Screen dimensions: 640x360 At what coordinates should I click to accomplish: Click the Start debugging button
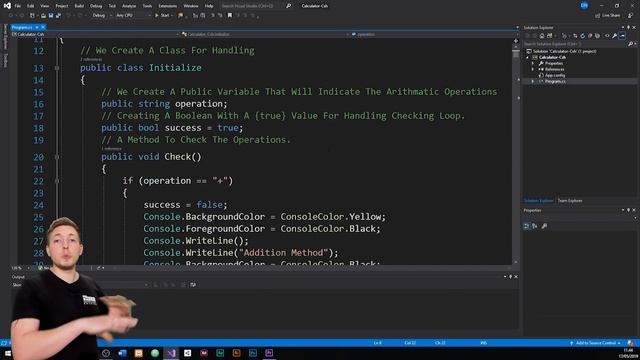click(162, 16)
